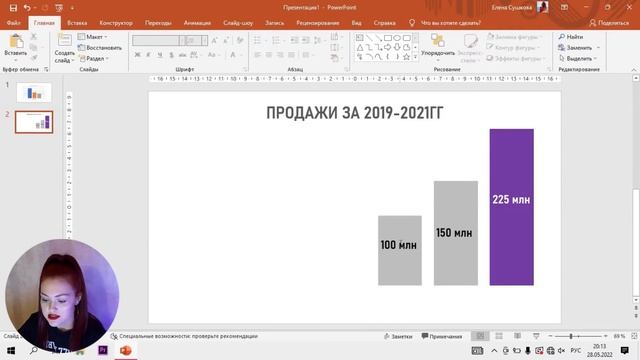Viewport: 640px width, 360px height.
Task: Open the Select (Выделить) dropdown
Action: pyautogui.click(x=578, y=59)
